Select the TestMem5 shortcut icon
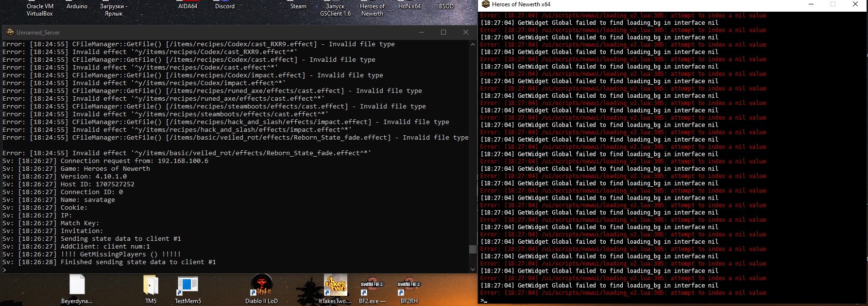This screenshot has width=868, height=306. pyautogui.click(x=188, y=289)
